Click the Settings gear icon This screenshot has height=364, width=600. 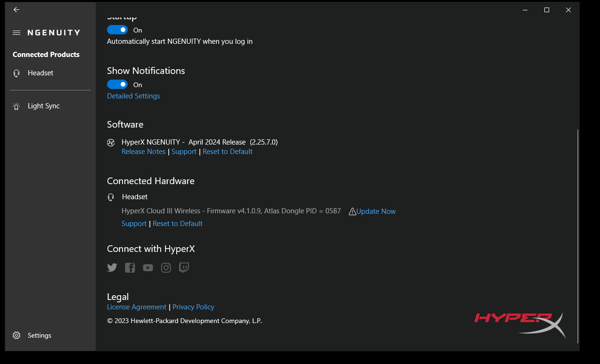coord(16,335)
